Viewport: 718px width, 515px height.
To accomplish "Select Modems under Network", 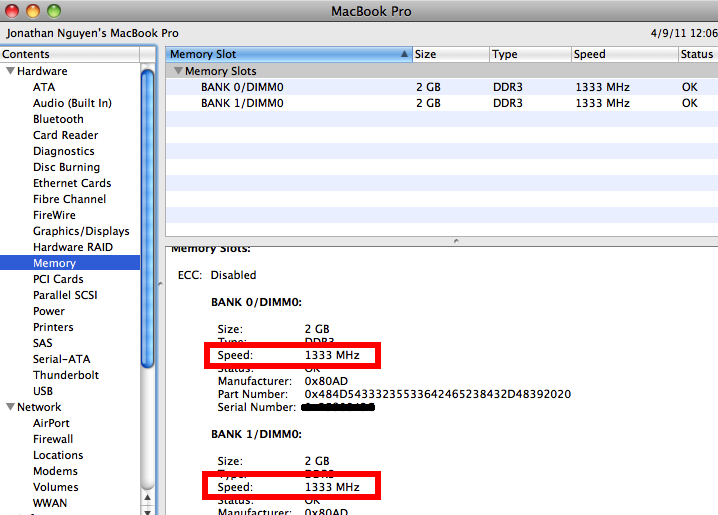I will tap(55, 472).
